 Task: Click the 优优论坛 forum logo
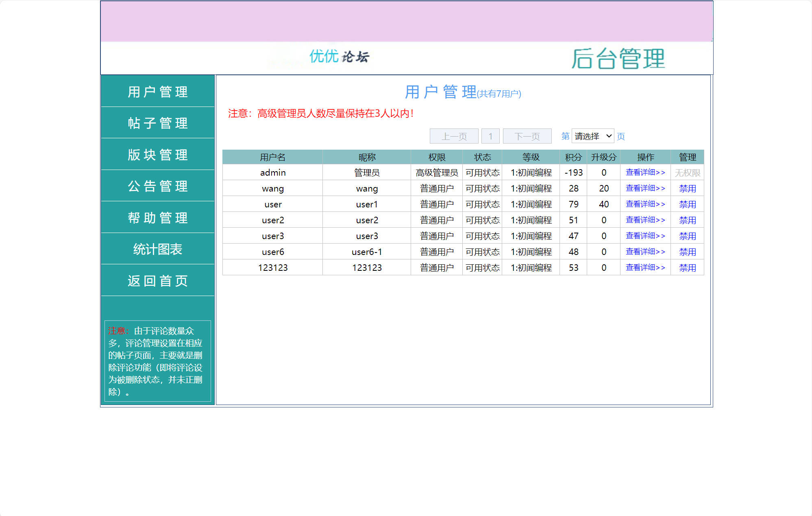coord(339,58)
